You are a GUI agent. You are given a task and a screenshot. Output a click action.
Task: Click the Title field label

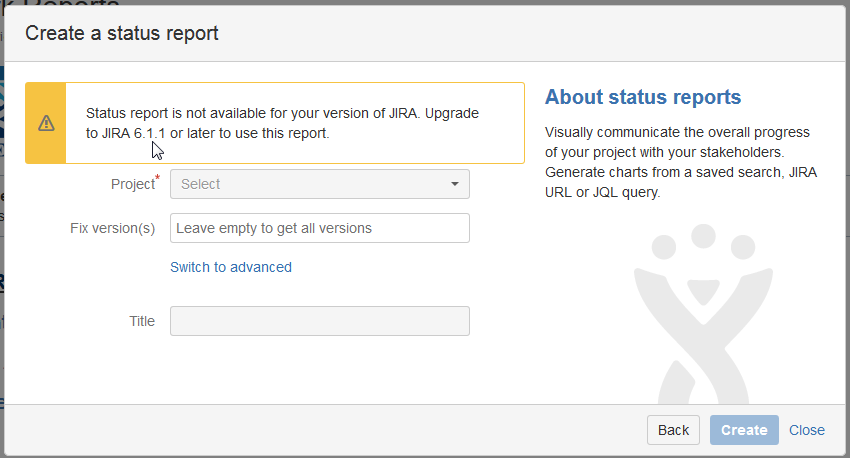(142, 321)
